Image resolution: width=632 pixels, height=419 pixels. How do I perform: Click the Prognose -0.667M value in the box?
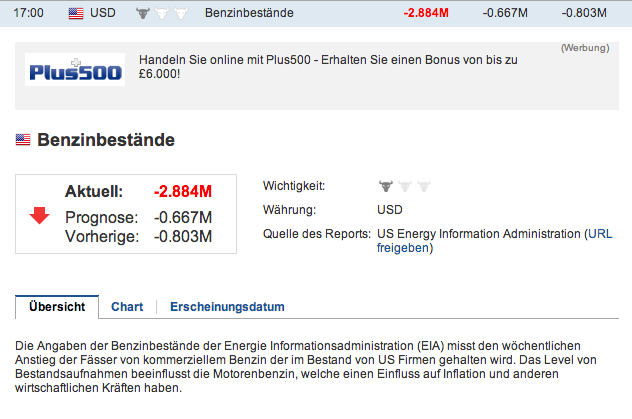(183, 218)
